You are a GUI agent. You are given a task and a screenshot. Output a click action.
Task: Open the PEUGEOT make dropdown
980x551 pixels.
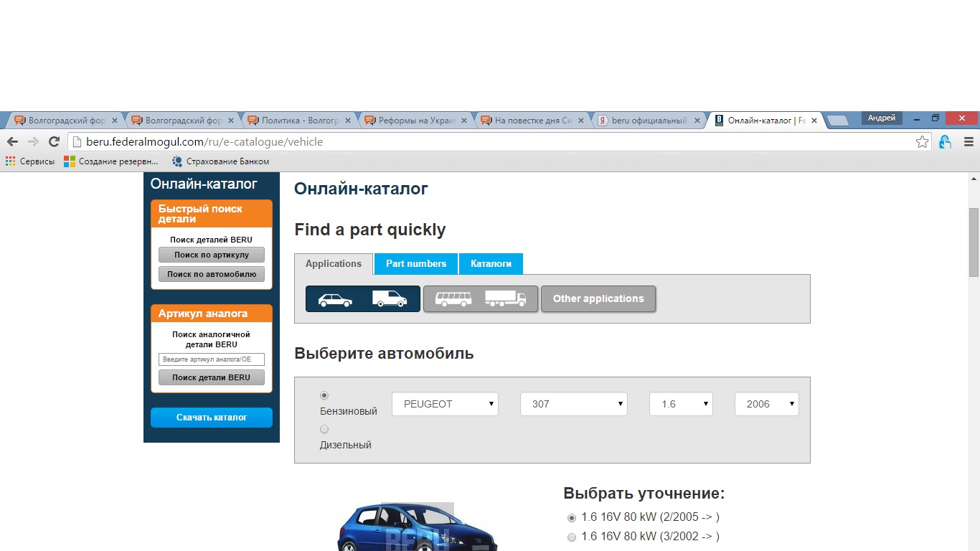[445, 404]
